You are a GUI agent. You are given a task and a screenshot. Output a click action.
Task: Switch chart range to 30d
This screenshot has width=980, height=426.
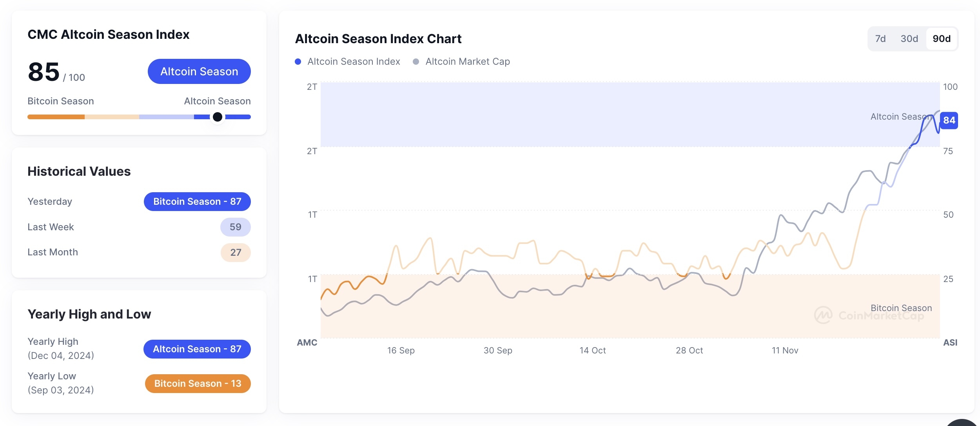click(909, 39)
